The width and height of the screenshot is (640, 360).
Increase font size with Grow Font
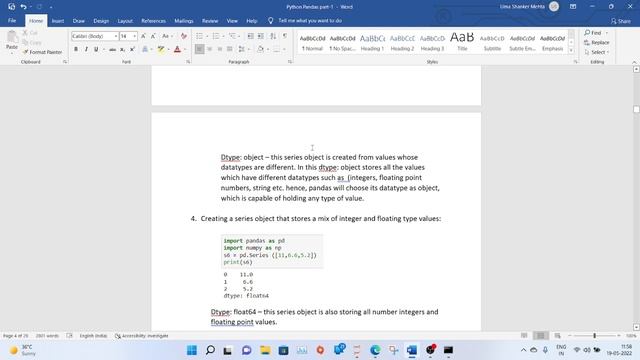[143, 36]
